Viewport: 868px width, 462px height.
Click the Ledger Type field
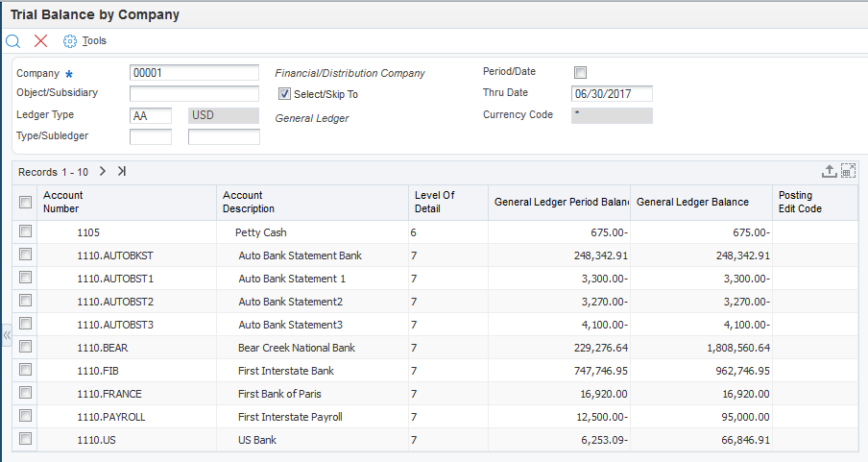pyautogui.click(x=150, y=115)
